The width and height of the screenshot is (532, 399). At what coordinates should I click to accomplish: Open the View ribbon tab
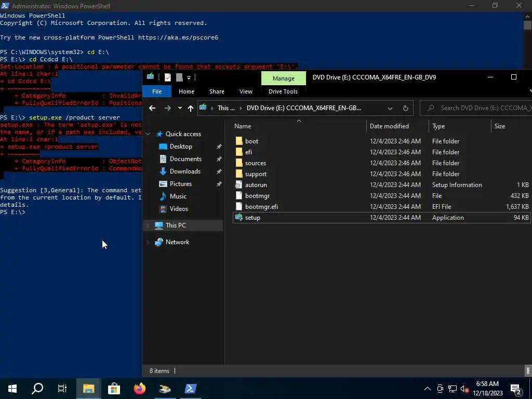click(x=246, y=91)
